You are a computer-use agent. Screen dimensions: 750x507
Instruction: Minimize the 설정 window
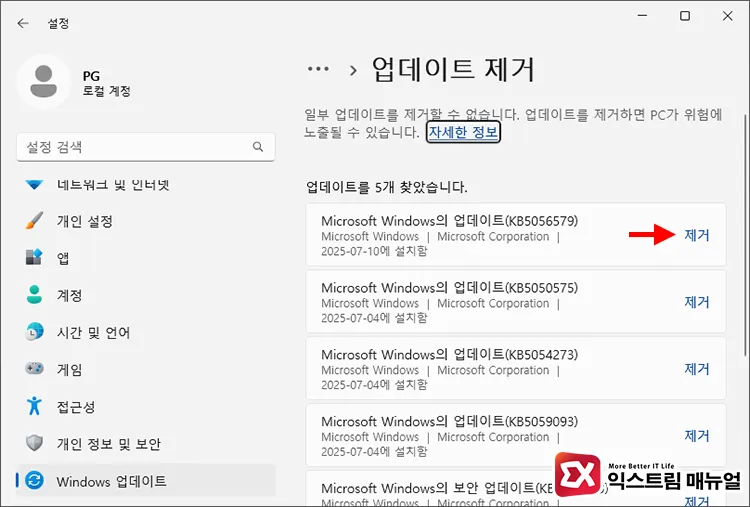coord(642,16)
